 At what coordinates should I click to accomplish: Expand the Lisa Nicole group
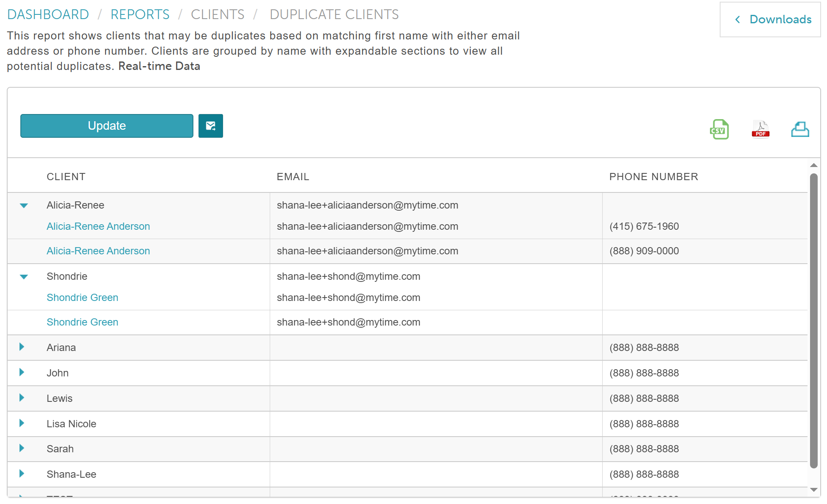tap(22, 423)
